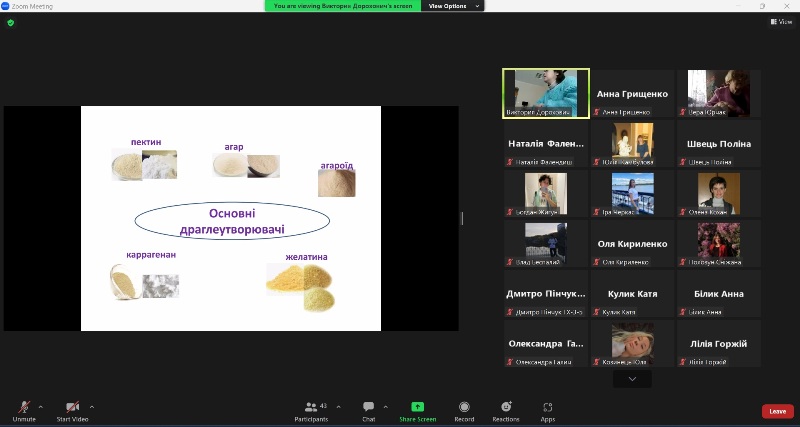Image resolution: width=800 pixels, height=427 pixels.
Task: Select the Вера Юрчак video tile
Action: point(719,93)
